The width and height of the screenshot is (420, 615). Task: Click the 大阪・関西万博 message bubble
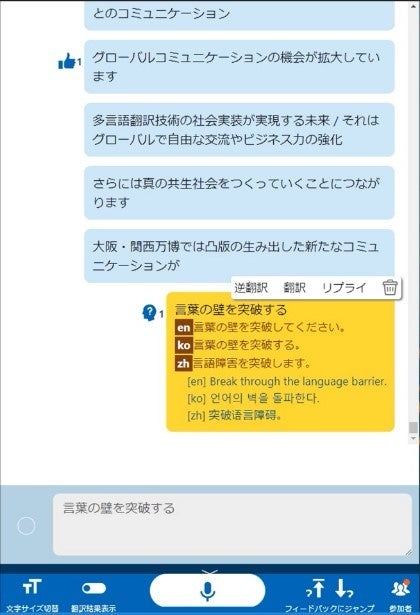pyautogui.click(x=239, y=256)
